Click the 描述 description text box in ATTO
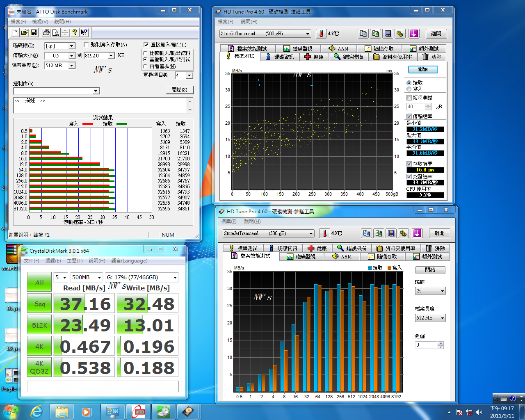Image resolution: width=525 pixels, height=420 pixels. click(103, 105)
